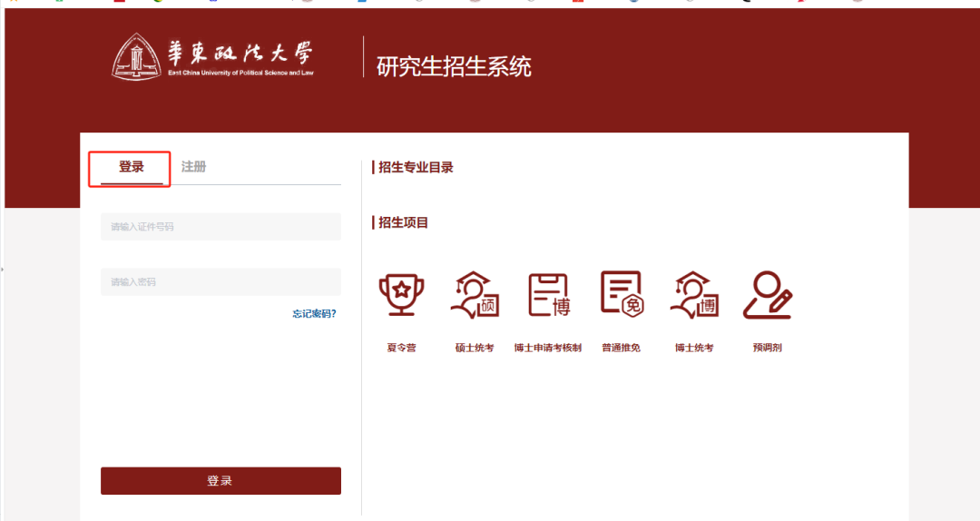Click the 忘记密码? link
This screenshot has width=980, height=521.
(x=314, y=314)
